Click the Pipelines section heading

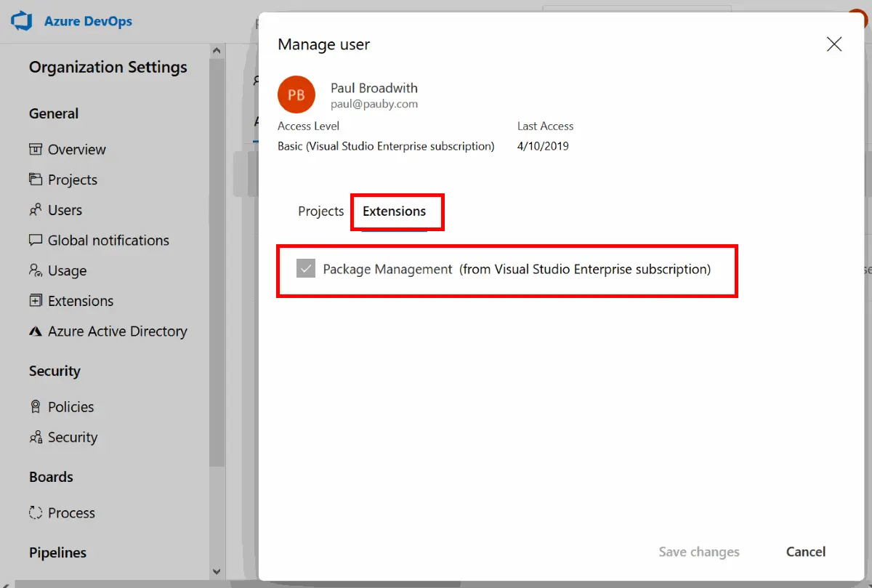click(57, 553)
